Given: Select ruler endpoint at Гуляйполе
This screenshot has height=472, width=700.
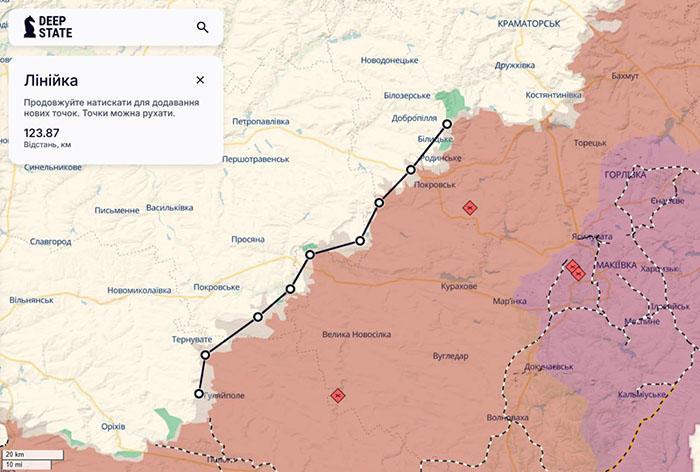Looking at the screenshot, I should tap(199, 394).
